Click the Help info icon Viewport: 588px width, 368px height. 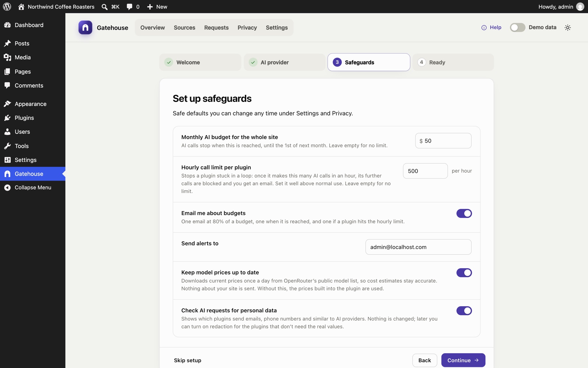coord(484,27)
